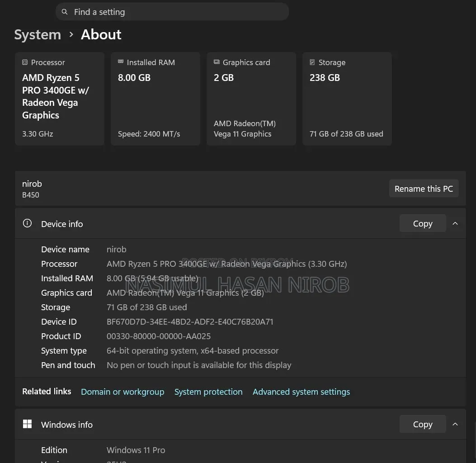476x463 pixels.
Task: Click the Storage drive icon
Action: (x=312, y=62)
